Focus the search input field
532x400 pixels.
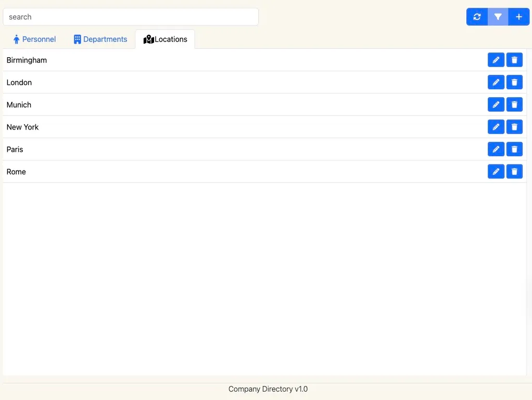coord(131,17)
